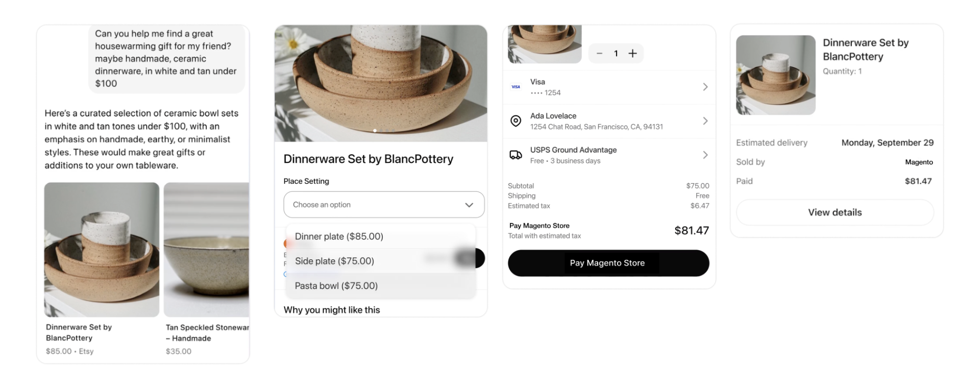Open the Place Setting dropdown
The image size is (980, 365).
click(384, 205)
